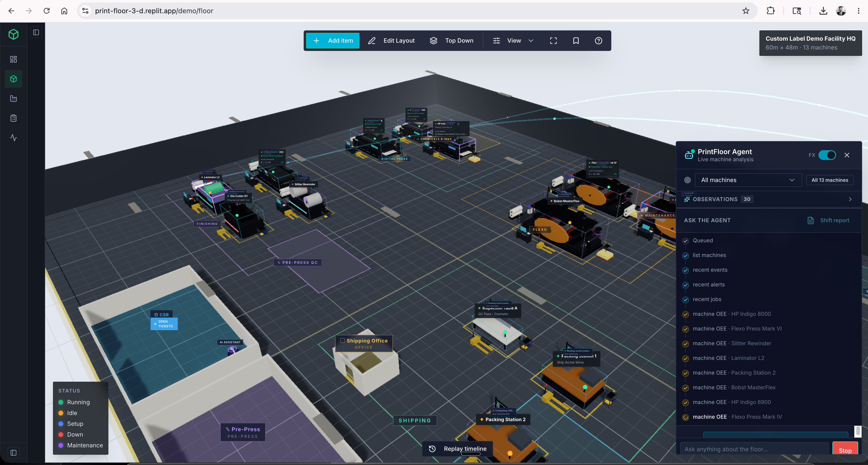Select machine OEE Laminator L2 entry

point(728,358)
